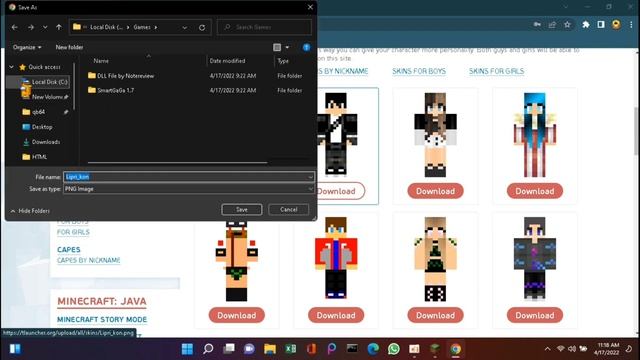Screen dimensions: 640x360
Task: Open CAPES BY NICKNAME link
Action: pos(89,260)
